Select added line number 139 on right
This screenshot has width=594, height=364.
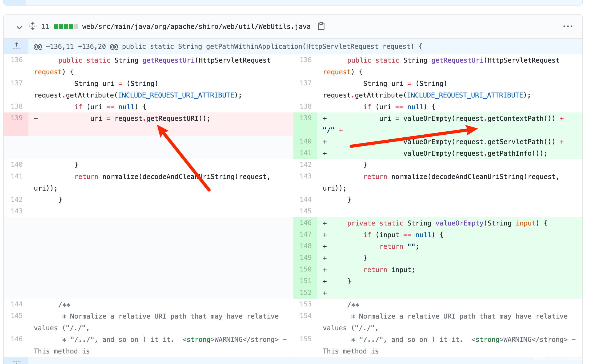coord(305,118)
